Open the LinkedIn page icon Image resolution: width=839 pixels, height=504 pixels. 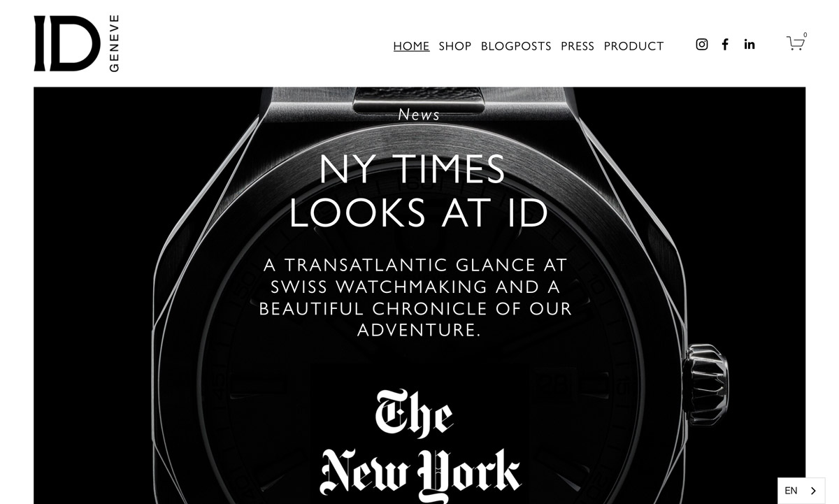click(x=750, y=44)
